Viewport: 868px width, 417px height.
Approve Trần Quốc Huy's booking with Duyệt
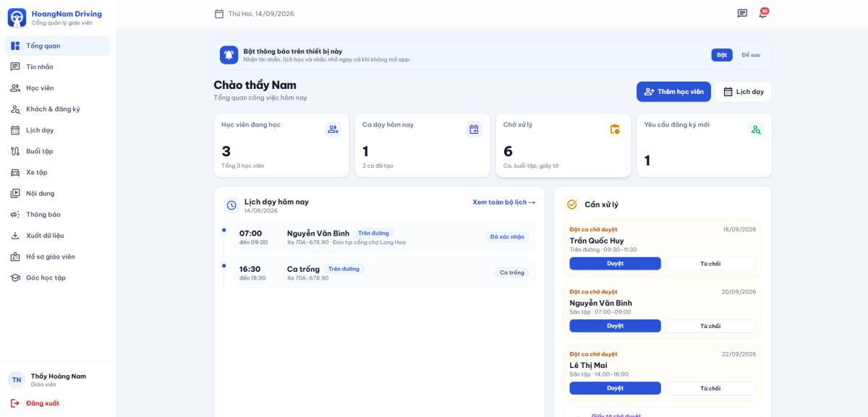click(615, 264)
